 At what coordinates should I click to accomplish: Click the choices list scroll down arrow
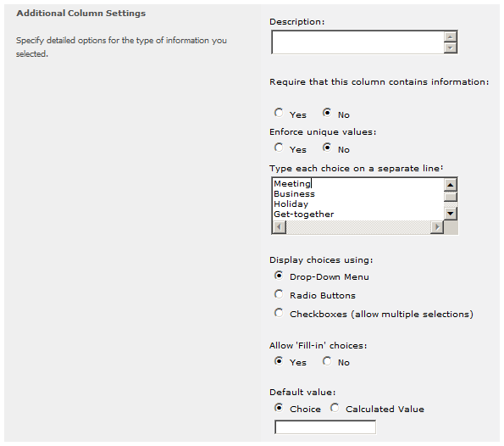451,214
